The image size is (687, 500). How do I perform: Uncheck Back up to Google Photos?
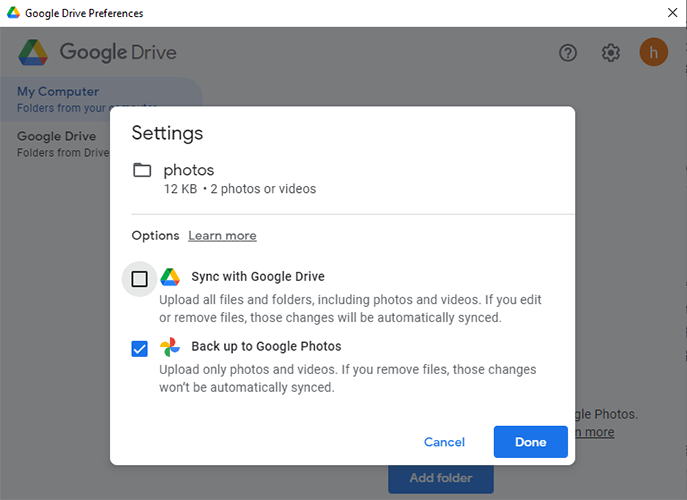tap(139, 349)
